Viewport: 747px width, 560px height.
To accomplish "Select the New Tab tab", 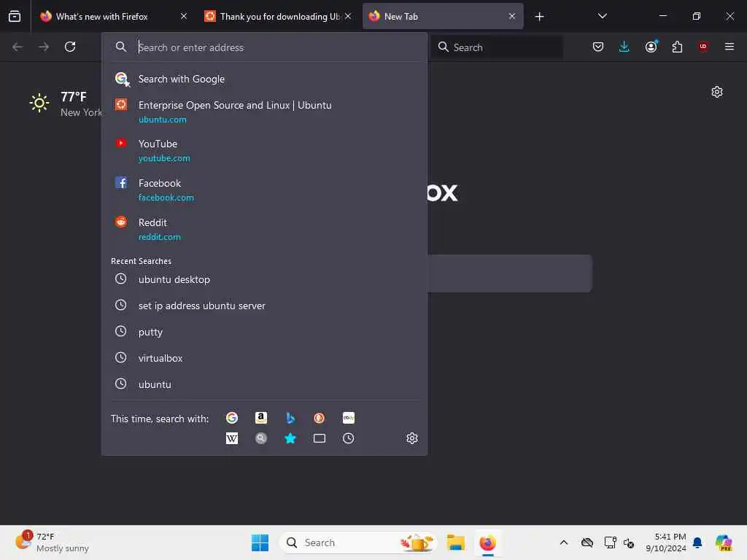I will [443, 17].
